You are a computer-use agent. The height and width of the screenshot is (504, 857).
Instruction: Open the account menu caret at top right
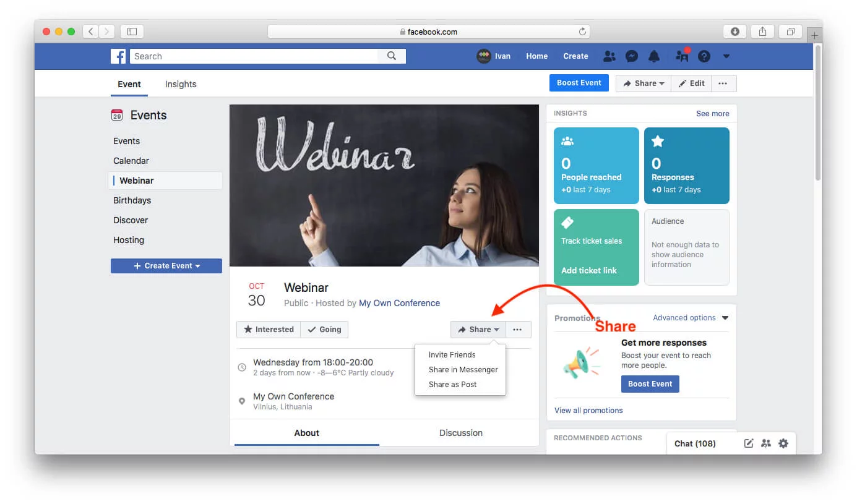coord(726,56)
